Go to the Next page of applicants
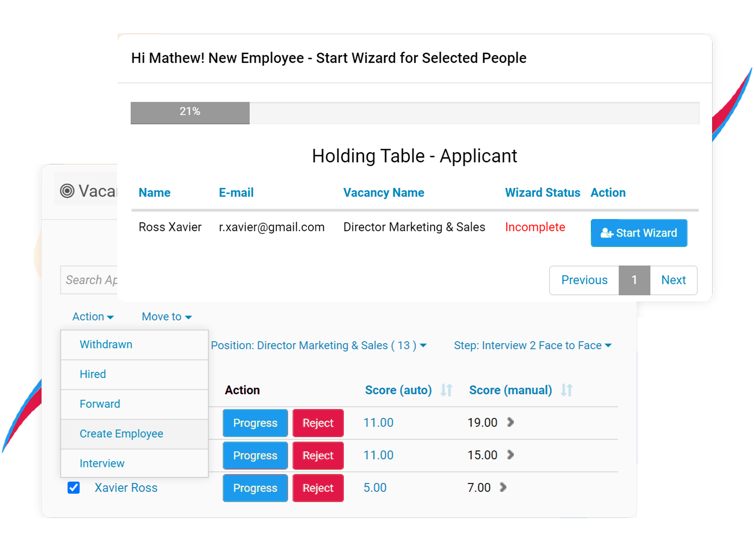Viewport: 756px width, 552px height. pos(673,280)
